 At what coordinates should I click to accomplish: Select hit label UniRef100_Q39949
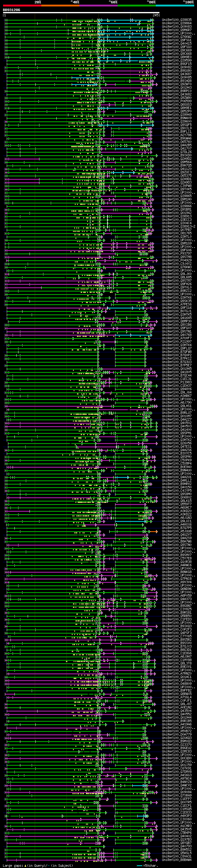coord(177,115)
